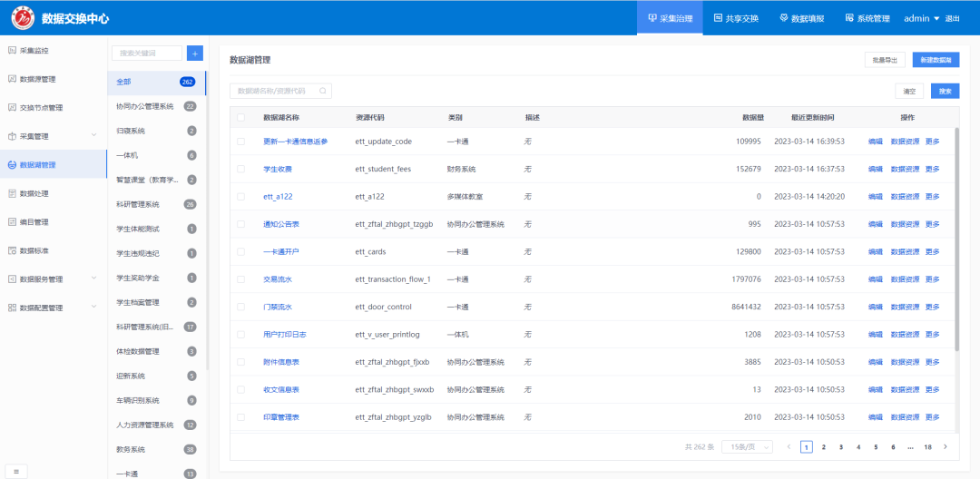Click the 清空 button
The image size is (980, 479).
coord(908,92)
